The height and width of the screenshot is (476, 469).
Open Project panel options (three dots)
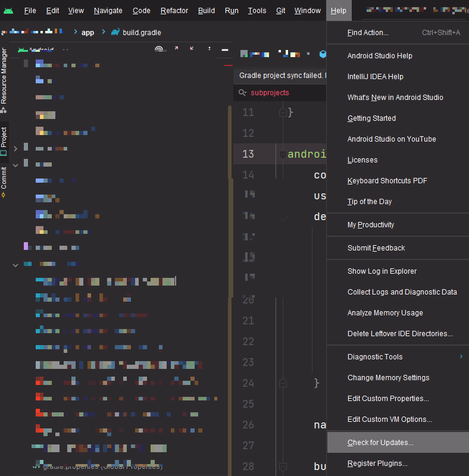click(x=210, y=49)
